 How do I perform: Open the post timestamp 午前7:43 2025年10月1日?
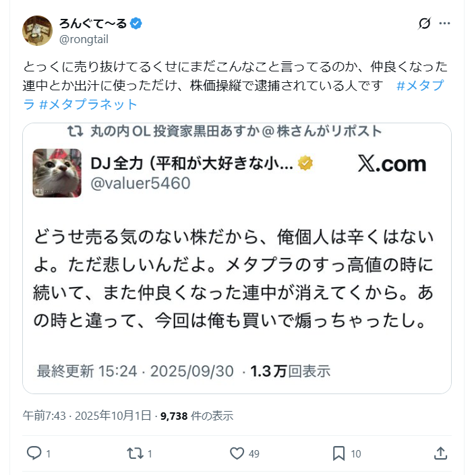pos(87,416)
